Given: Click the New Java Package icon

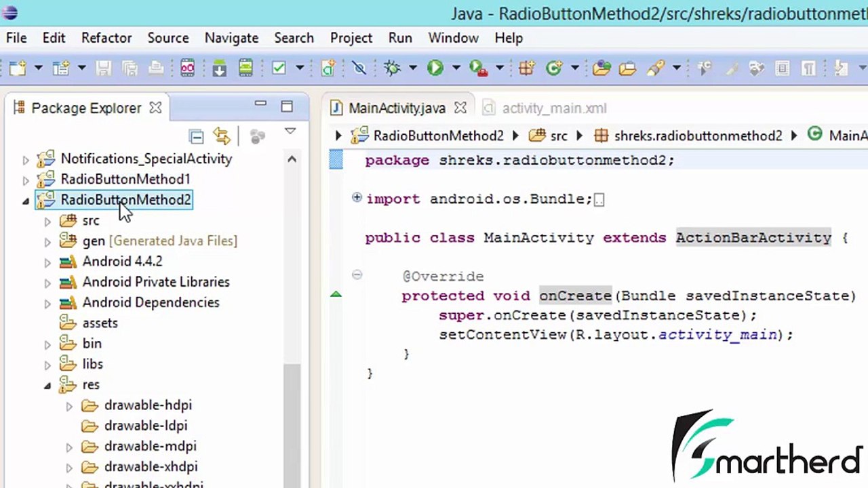Looking at the screenshot, I should coord(527,68).
